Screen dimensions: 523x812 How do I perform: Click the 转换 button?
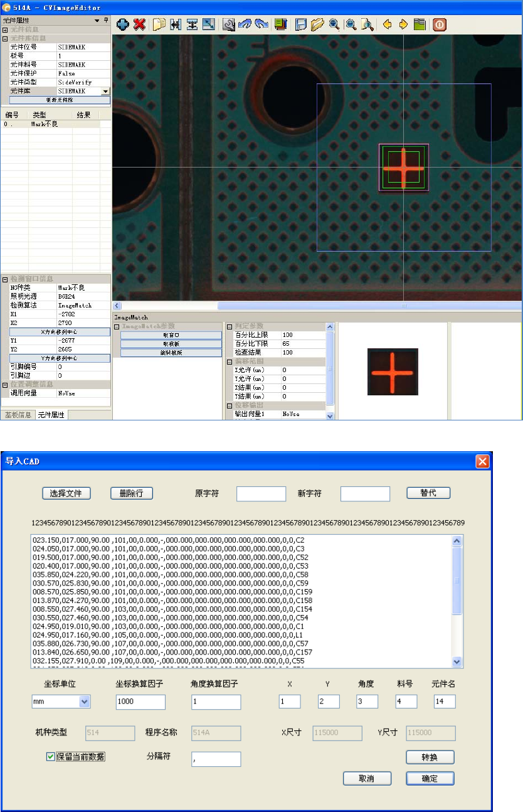(x=430, y=757)
